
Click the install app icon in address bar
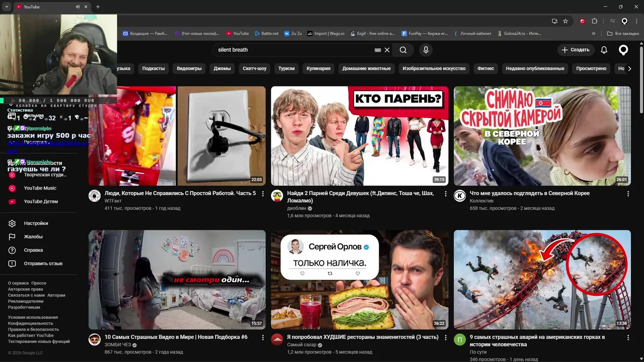(554, 21)
